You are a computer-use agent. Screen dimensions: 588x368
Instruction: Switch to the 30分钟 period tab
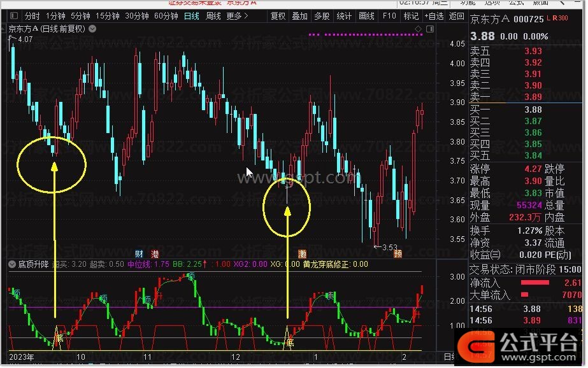point(137,16)
